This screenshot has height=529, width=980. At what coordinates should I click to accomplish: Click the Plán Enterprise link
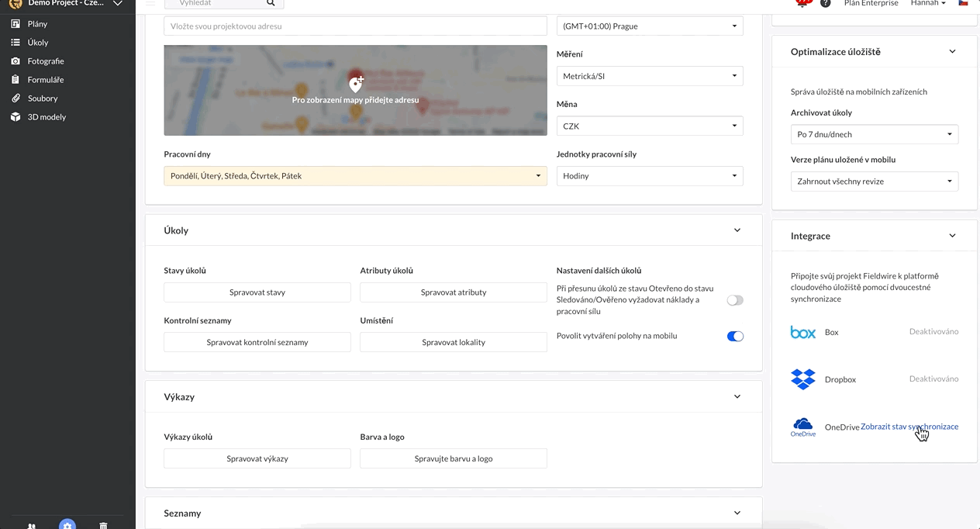pyautogui.click(x=871, y=3)
